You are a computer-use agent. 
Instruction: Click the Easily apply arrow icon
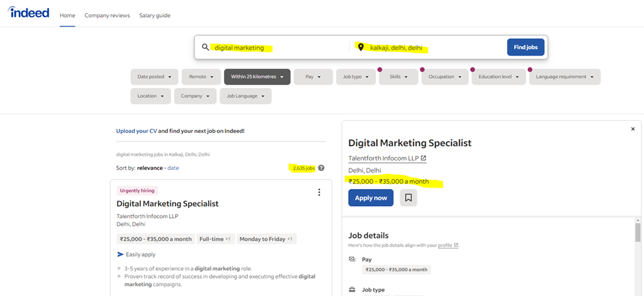coord(120,254)
